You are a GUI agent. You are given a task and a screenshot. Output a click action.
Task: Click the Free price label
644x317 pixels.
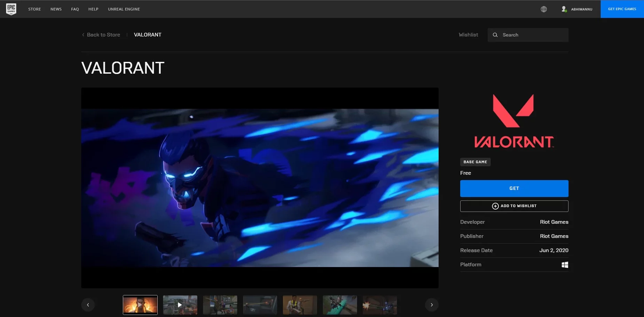[465, 173]
